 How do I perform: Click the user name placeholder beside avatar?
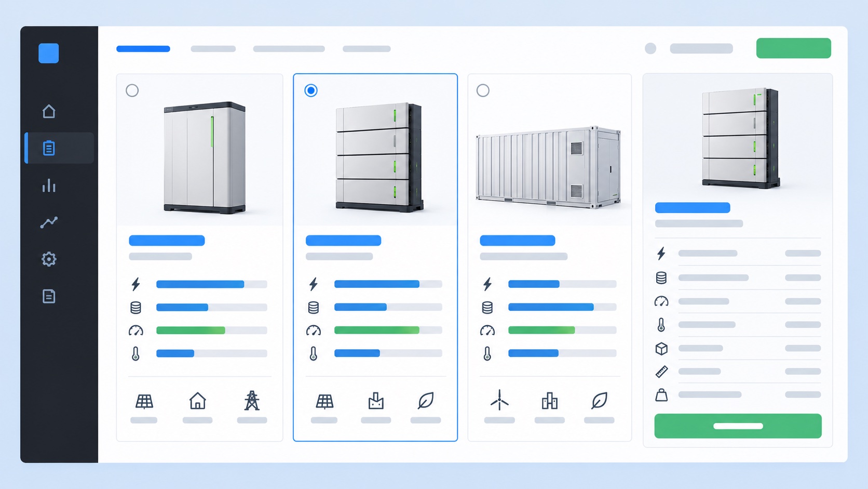pyautogui.click(x=701, y=48)
